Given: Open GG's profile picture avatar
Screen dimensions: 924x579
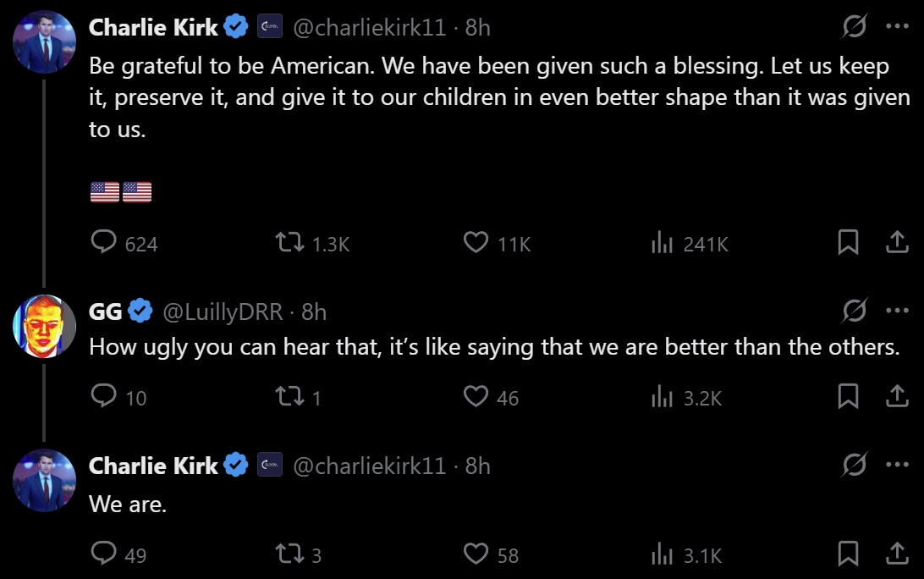Looking at the screenshot, I should pos(45,326).
